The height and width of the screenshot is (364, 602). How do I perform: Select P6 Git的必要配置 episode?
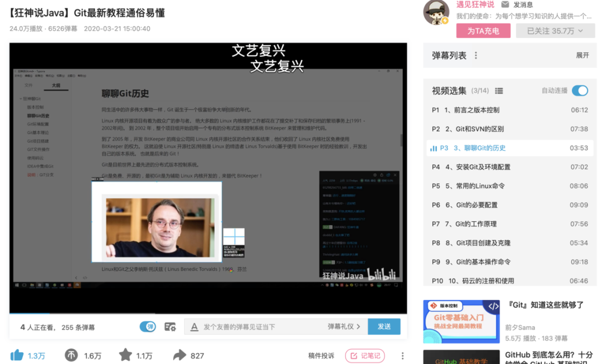tap(510, 205)
